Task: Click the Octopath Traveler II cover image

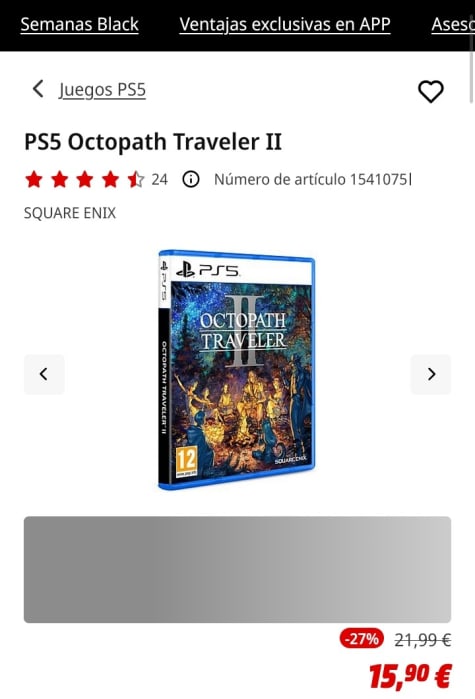Action: 237,370
